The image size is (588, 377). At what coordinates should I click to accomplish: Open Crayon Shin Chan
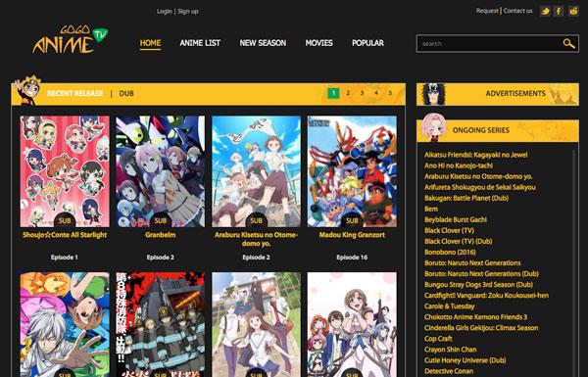pos(451,350)
